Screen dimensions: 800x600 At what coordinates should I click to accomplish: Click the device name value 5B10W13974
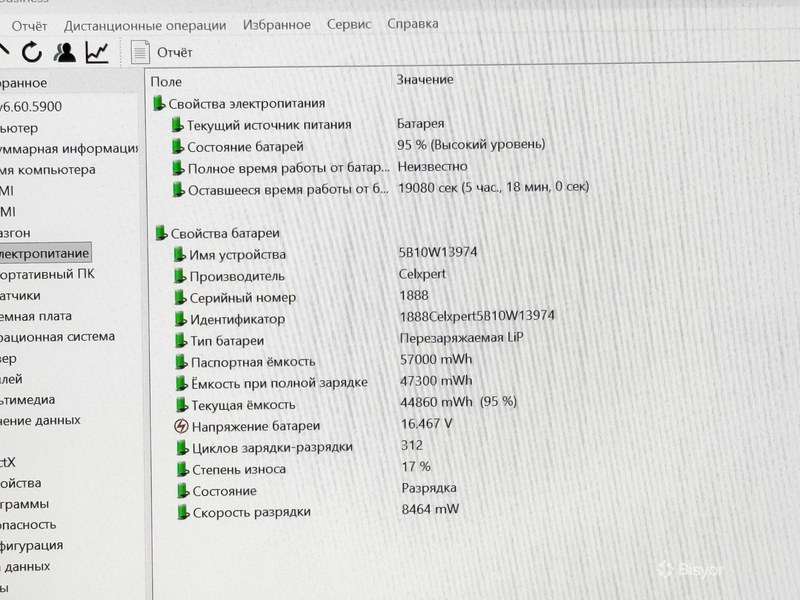438,253
